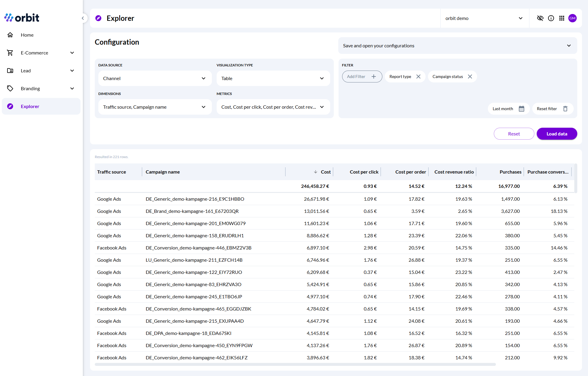Image resolution: width=588 pixels, height=376 pixels.
Task: Open Lead menu item
Action: tap(41, 71)
